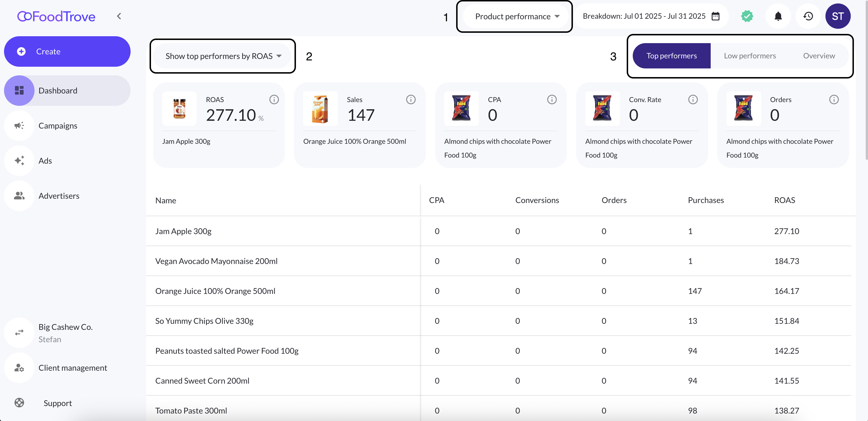Click the info icon on the ROAS card

(274, 99)
